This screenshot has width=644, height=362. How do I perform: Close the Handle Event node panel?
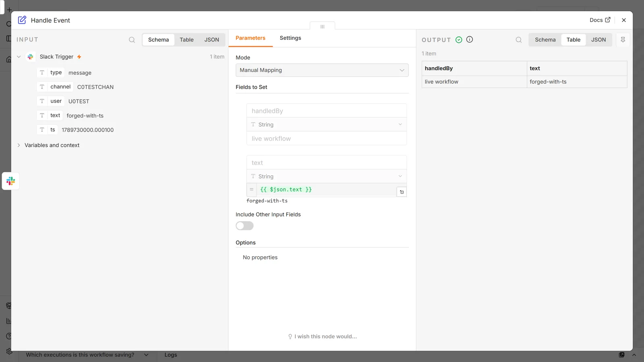tap(623, 20)
